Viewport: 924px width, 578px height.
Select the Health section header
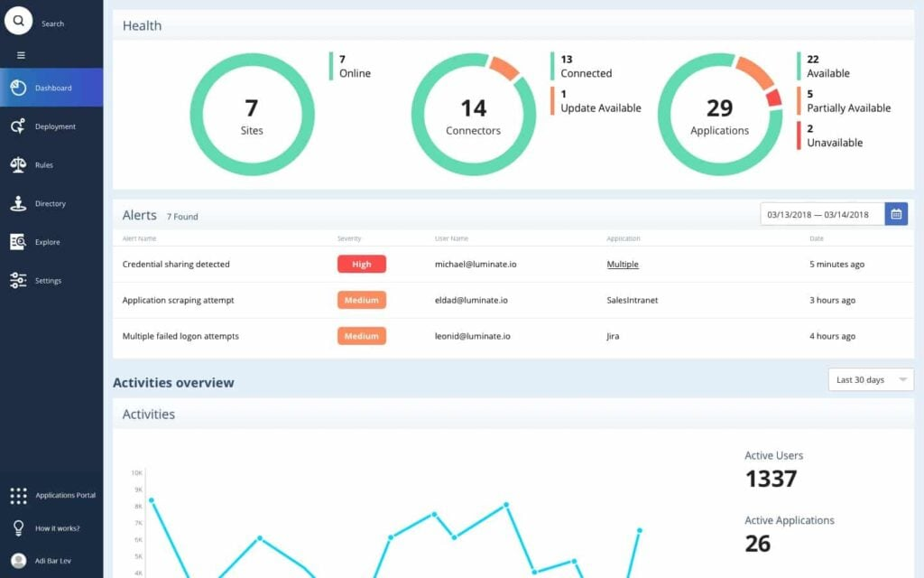click(142, 25)
